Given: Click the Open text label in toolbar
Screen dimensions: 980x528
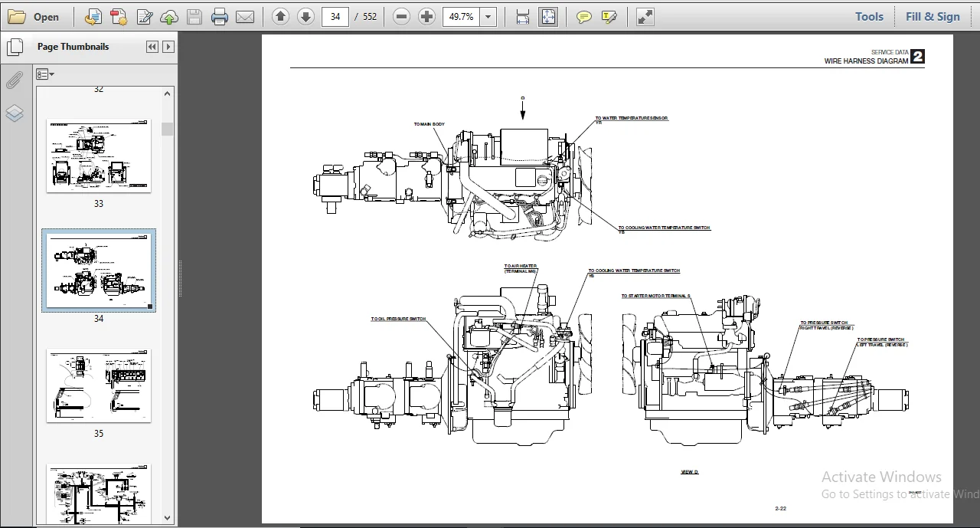Looking at the screenshot, I should click(x=46, y=17).
